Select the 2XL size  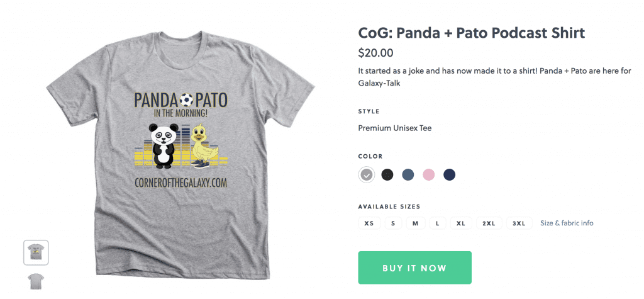489,223
